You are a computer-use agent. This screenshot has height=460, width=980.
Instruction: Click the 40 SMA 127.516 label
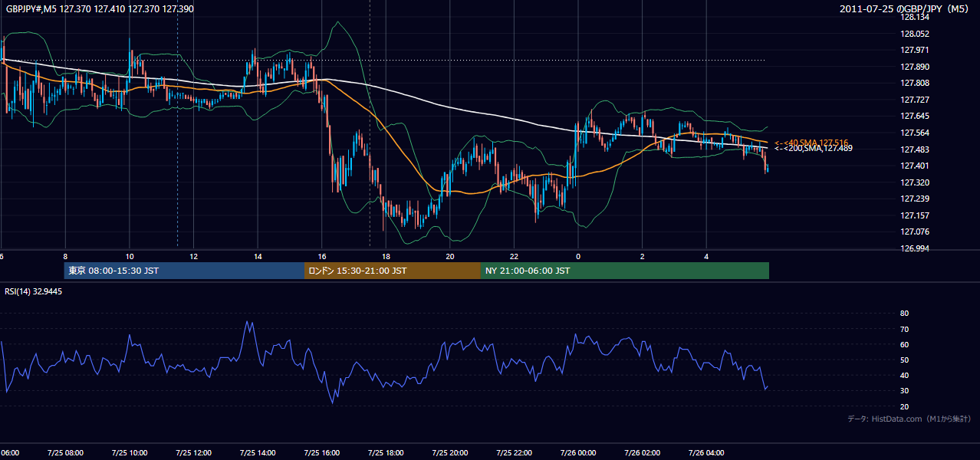(811, 143)
